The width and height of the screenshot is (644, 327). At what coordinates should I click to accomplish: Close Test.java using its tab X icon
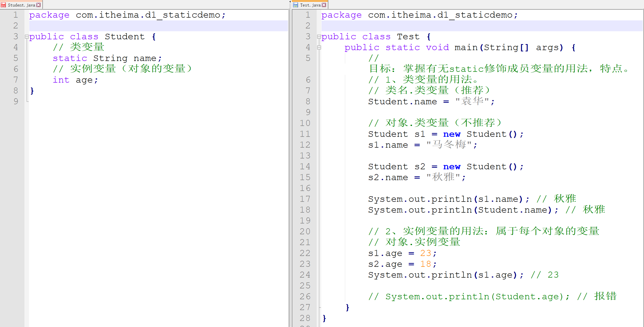[324, 5]
